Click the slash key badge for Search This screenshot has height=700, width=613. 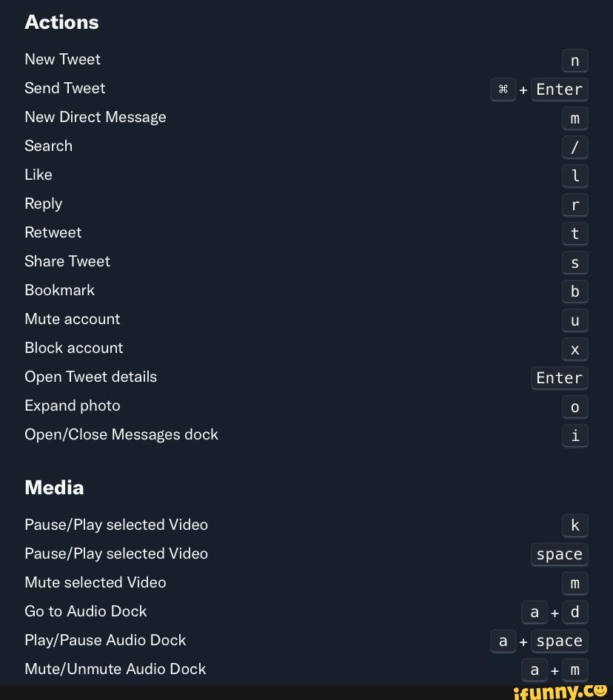coord(575,147)
